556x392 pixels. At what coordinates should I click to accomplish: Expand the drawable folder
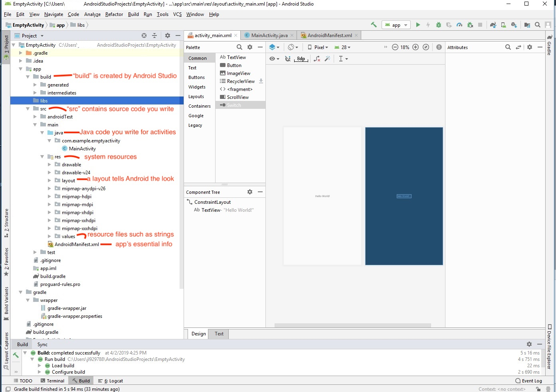[49, 164]
